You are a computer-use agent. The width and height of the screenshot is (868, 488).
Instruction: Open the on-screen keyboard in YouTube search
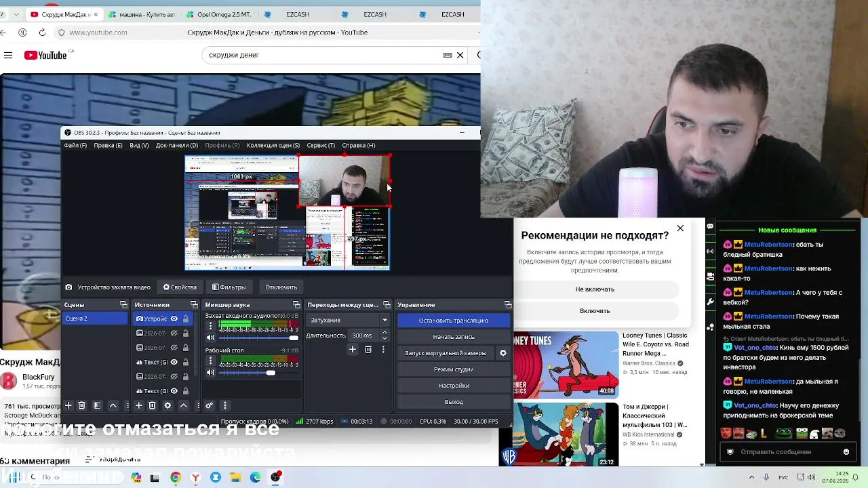pos(448,55)
